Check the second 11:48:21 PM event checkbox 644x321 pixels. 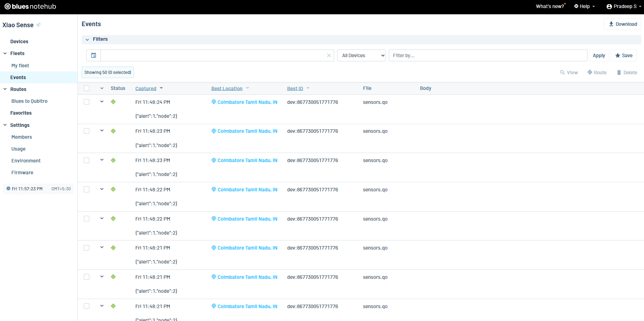(87, 277)
